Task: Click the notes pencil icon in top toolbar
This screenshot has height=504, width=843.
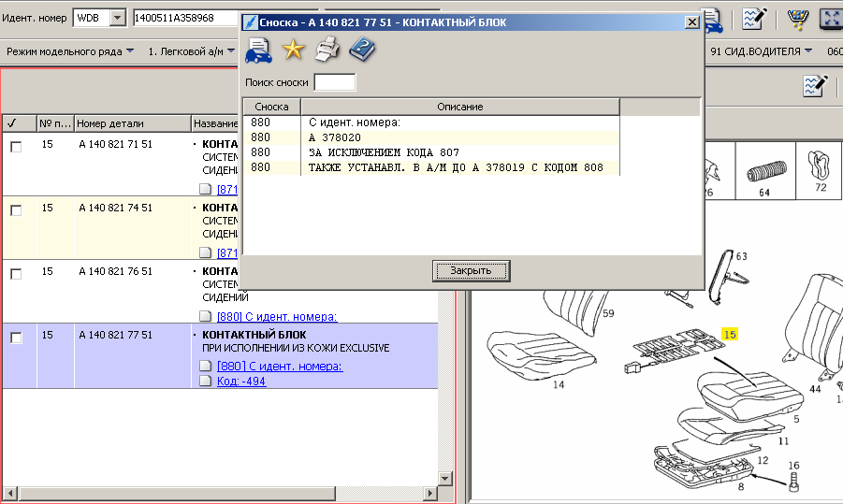Action: coord(754,18)
